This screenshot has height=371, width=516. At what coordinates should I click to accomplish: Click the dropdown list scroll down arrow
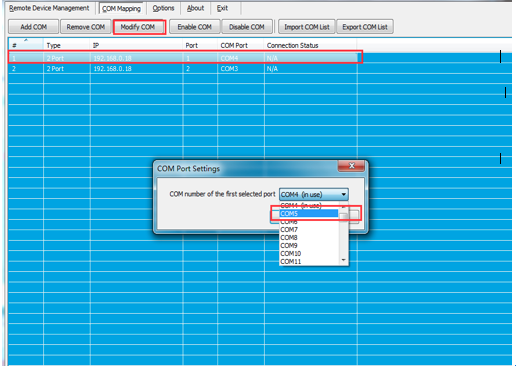tap(344, 260)
